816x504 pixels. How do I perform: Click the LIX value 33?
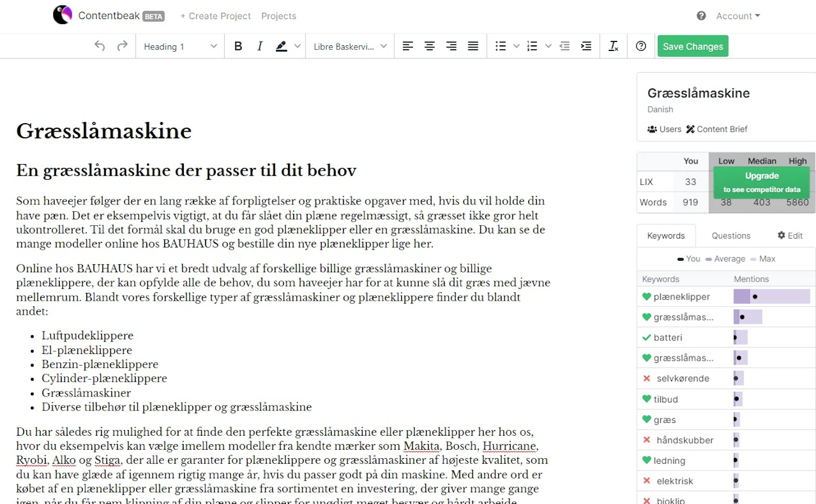coord(690,182)
